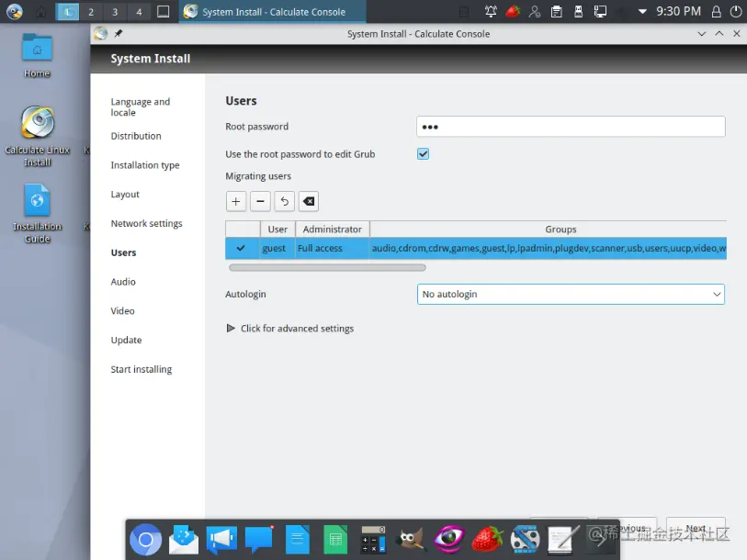
Task: Launch the video editor in the dock
Action: [x=525, y=540]
